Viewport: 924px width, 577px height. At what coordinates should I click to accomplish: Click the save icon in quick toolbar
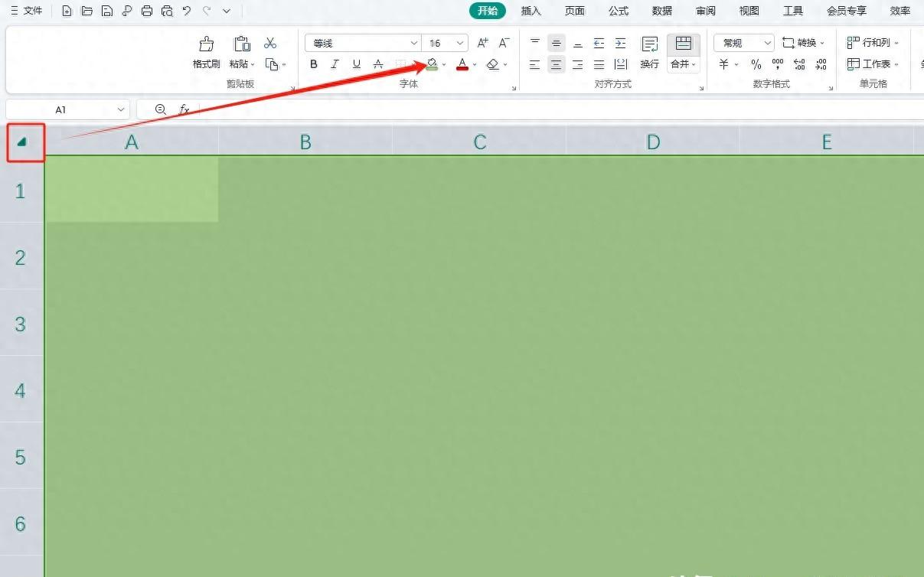[x=107, y=11]
